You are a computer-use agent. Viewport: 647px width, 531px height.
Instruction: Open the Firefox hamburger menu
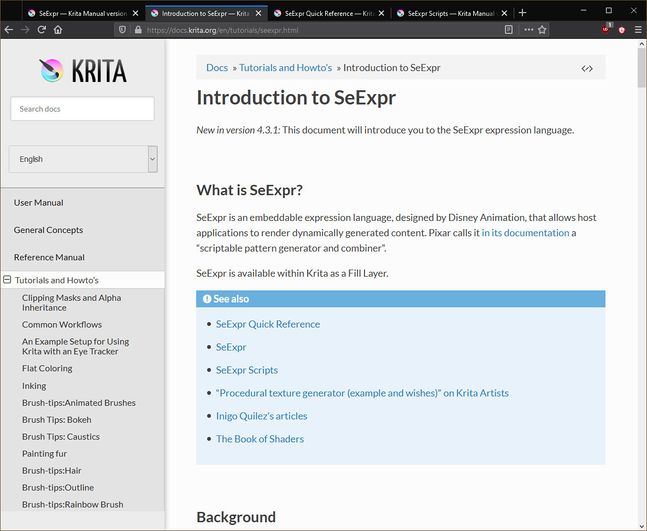click(x=637, y=30)
